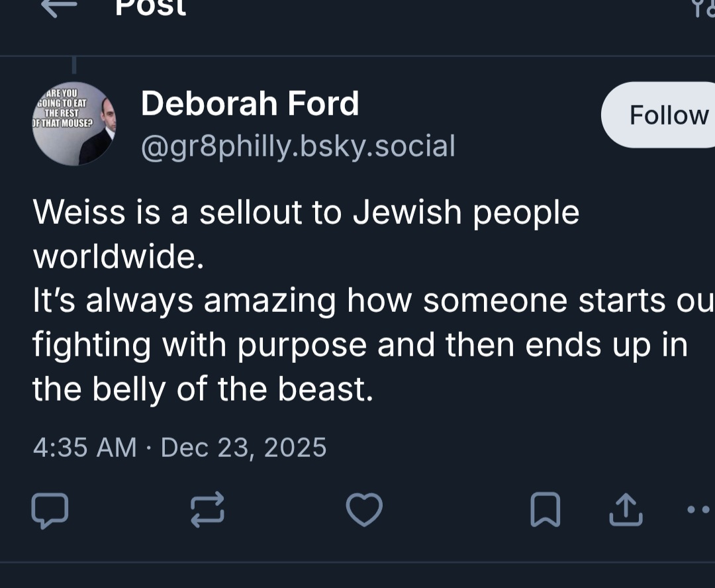Click the thread connector line above avatar
Screen dimensions: 715x588
pos(73,65)
